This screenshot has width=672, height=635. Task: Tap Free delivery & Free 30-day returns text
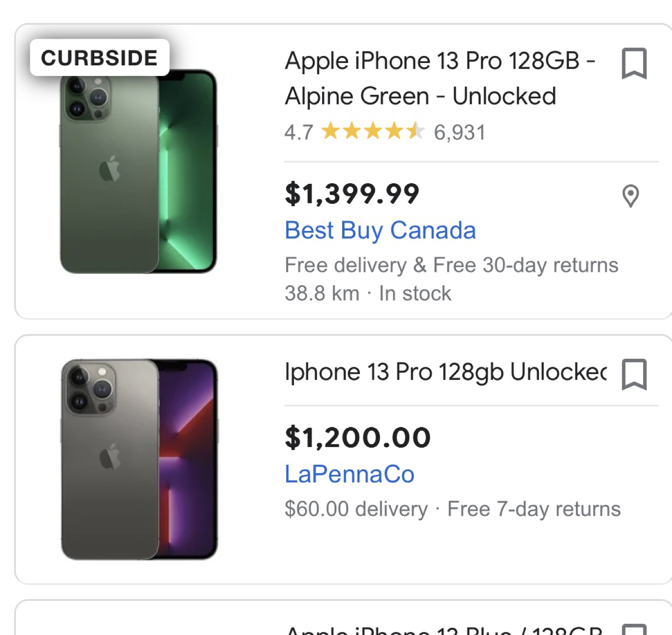point(451,265)
